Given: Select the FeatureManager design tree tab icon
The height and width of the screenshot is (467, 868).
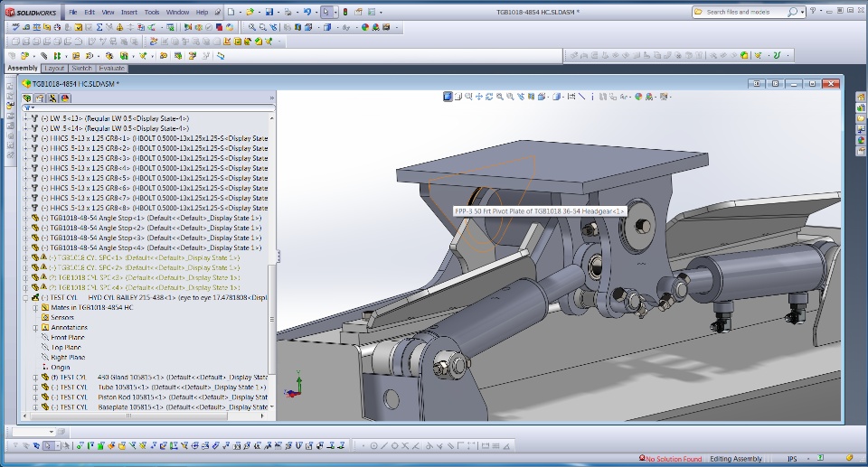Looking at the screenshot, I should tap(27, 98).
